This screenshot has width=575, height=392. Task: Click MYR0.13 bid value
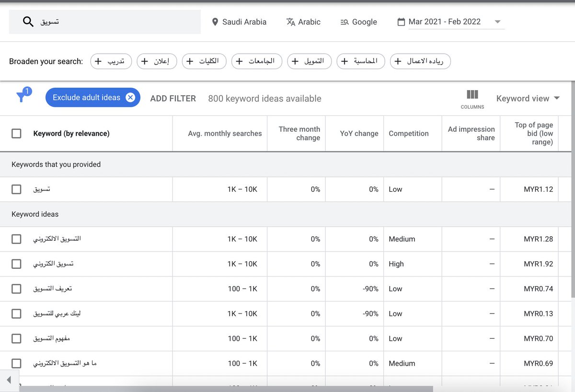point(539,314)
